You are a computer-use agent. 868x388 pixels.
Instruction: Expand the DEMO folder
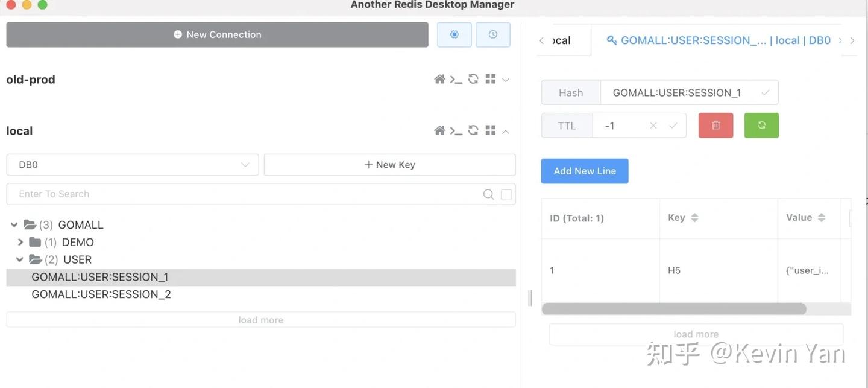[x=20, y=242]
